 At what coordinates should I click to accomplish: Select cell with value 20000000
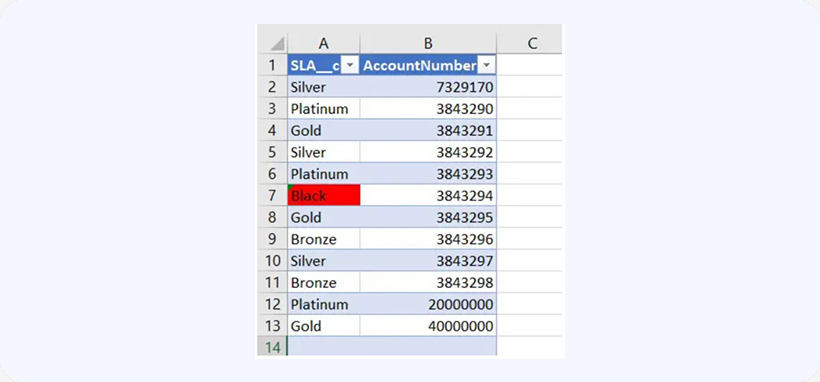click(x=428, y=304)
